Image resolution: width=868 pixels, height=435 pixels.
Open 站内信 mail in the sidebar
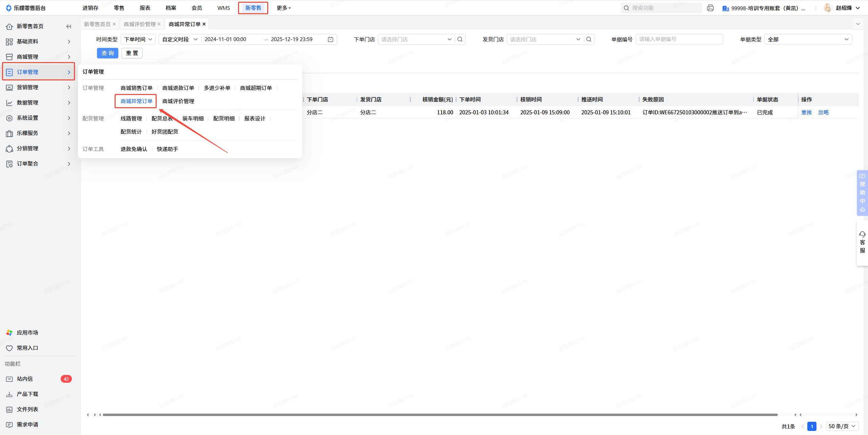pos(25,379)
